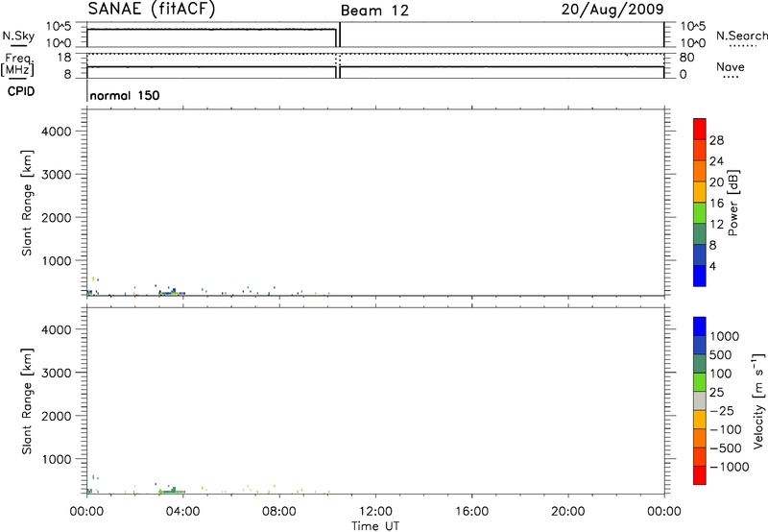Click the "20" power colorbar label
The height and width of the screenshot is (532, 768).
(716, 182)
